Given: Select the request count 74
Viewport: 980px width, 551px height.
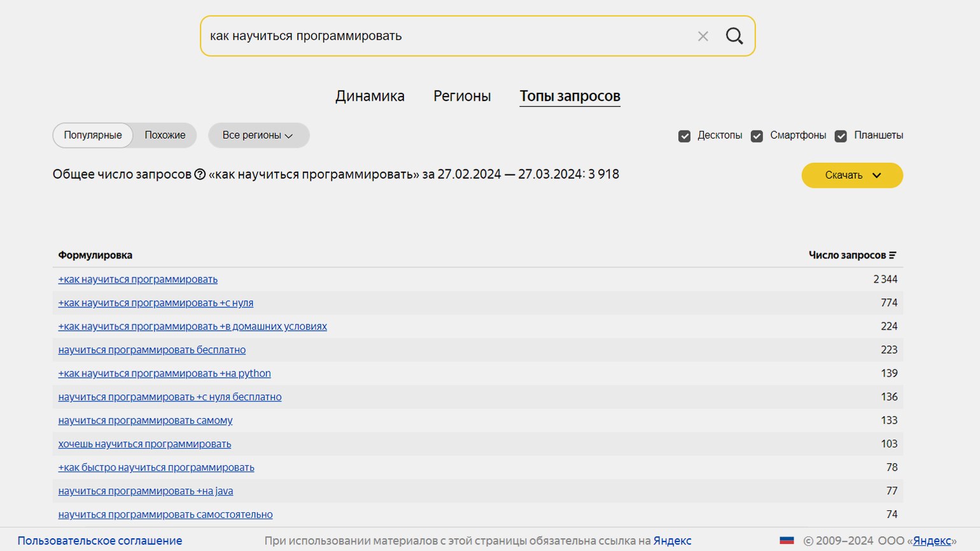Looking at the screenshot, I should 892,515.
